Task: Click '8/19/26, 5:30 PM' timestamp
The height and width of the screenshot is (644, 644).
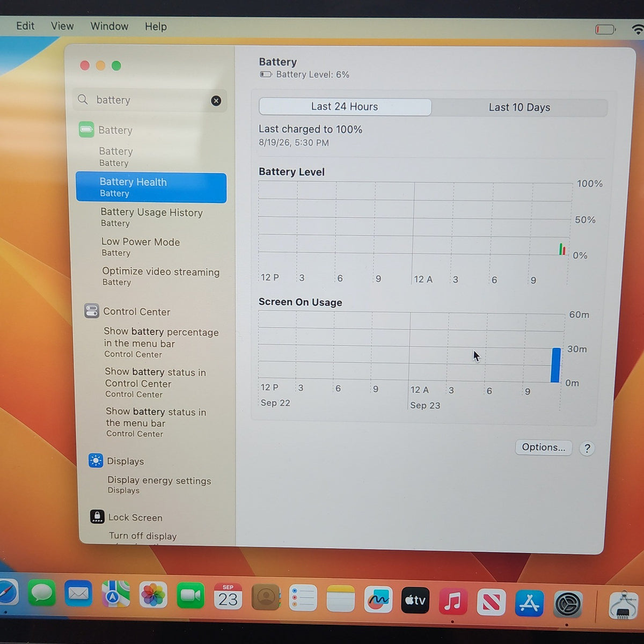Action: tap(294, 143)
